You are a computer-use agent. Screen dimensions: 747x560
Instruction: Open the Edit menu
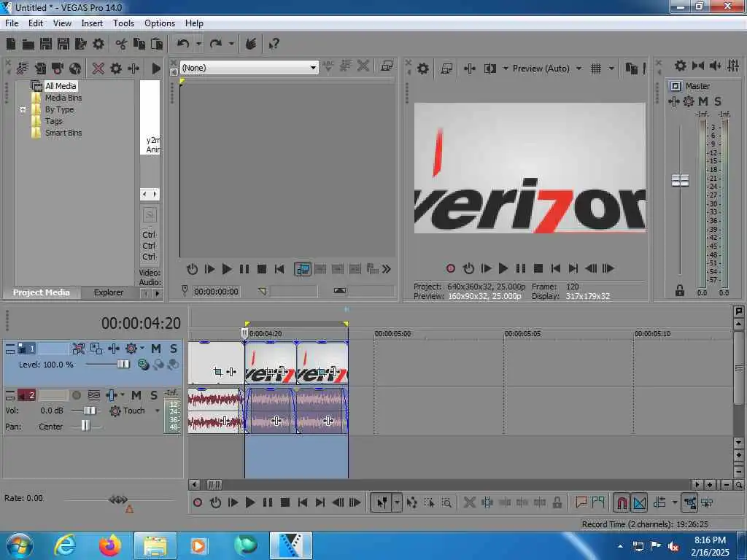point(36,23)
